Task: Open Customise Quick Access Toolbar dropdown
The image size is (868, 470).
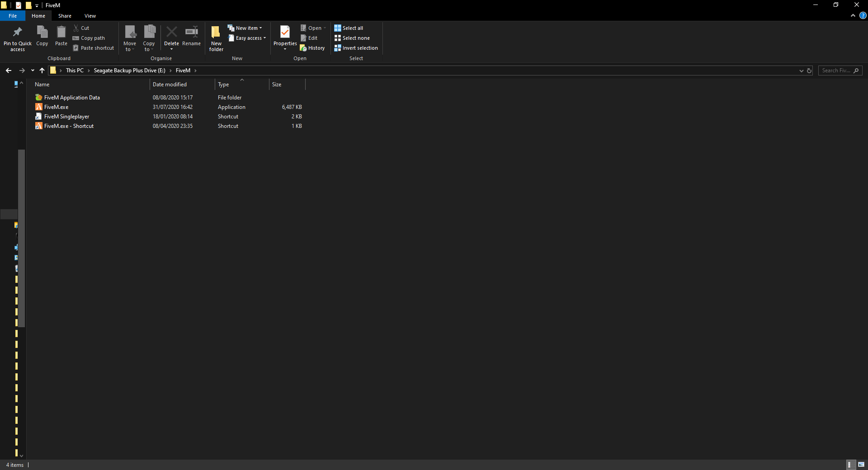Action: [37, 5]
